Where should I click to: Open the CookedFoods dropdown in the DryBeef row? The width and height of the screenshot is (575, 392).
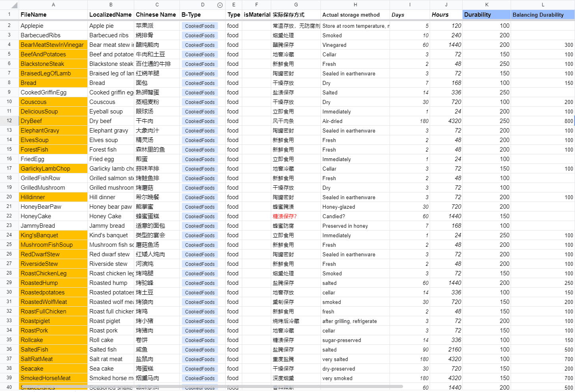[x=200, y=121]
